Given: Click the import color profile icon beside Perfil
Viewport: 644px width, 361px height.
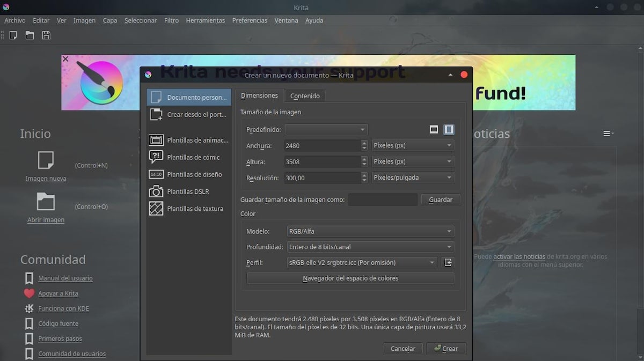Looking at the screenshot, I should (448, 262).
